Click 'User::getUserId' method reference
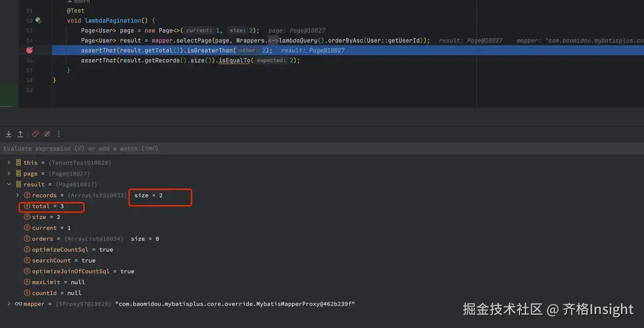The width and height of the screenshot is (644, 328). click(394, 40)
